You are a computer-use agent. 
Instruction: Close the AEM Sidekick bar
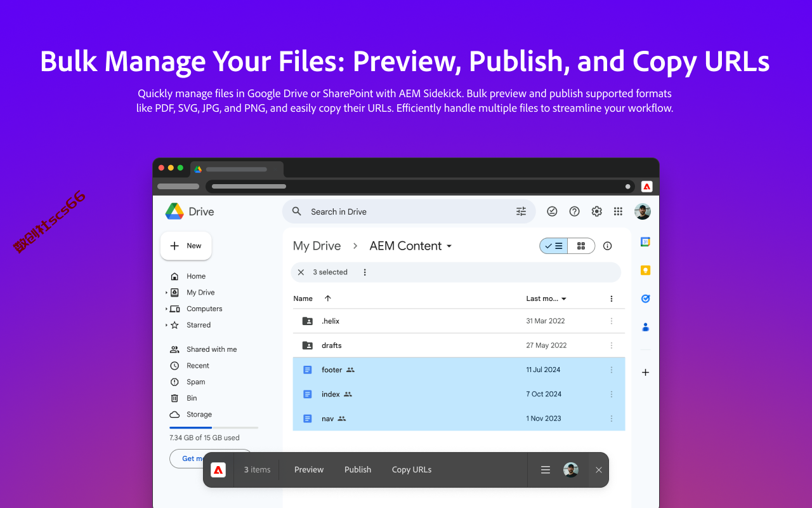click(598, 470)
